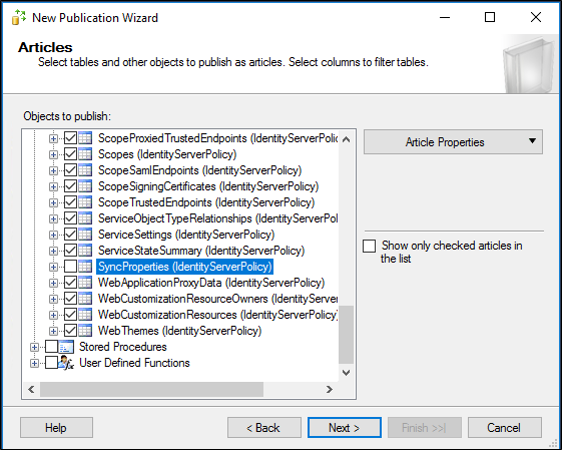Expand the Scopes table node
This screenshot has height=450, width=562.
(53, 154)
